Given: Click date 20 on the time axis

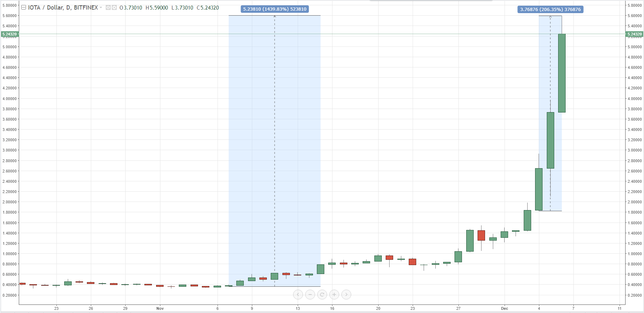Looking at the screenshot, I should pos(378,308).
